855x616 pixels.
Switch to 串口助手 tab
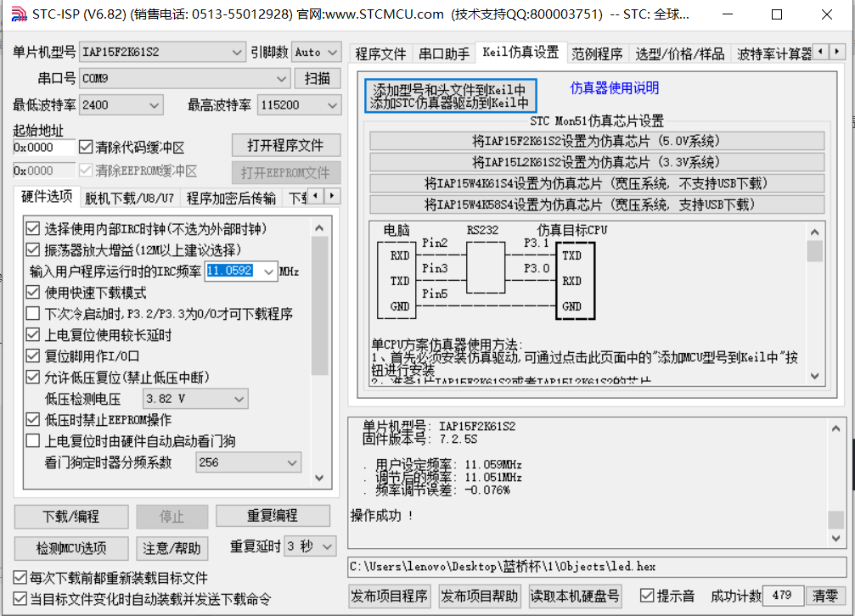tap(444, 53)
